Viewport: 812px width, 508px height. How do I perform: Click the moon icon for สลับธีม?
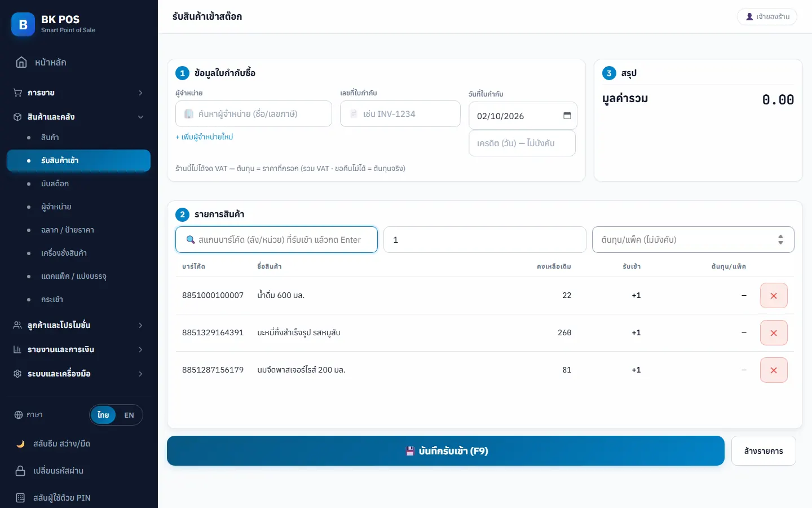pyautogui.click(x=20, y=444)
